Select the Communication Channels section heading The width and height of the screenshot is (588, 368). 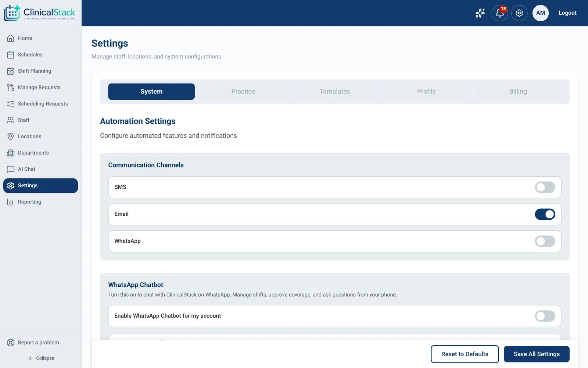pyautogui.click(x=146, y=165)
